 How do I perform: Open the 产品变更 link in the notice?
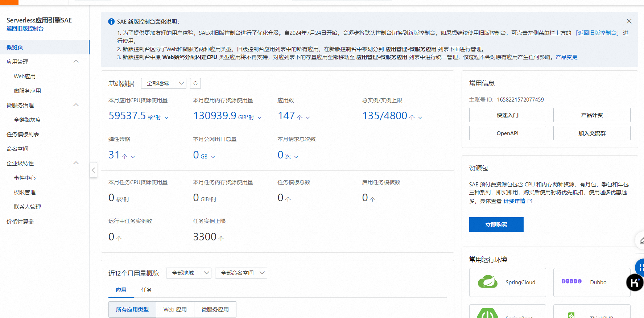566,57
